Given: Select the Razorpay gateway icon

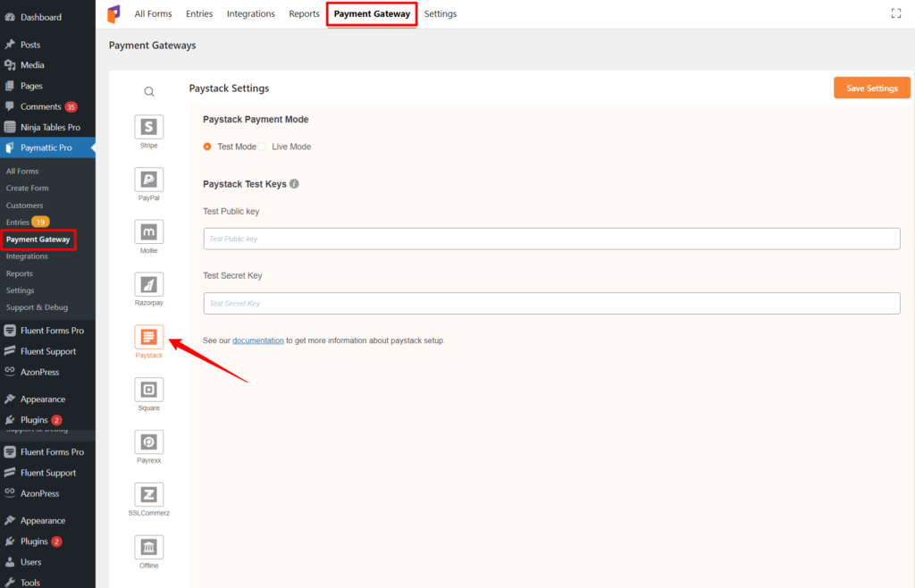Looking at the screenshot, I should click(148, 282).
